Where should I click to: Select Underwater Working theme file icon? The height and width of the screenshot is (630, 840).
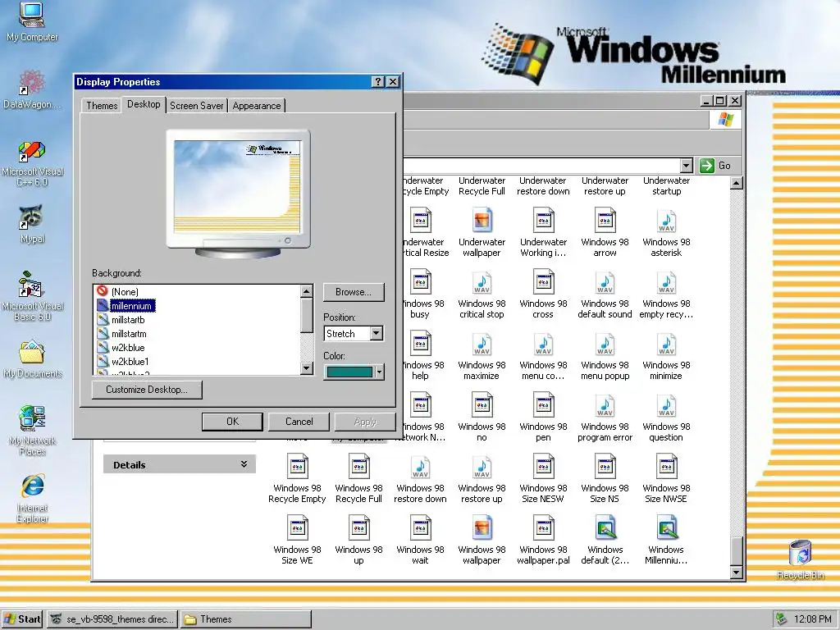(543, 232)
